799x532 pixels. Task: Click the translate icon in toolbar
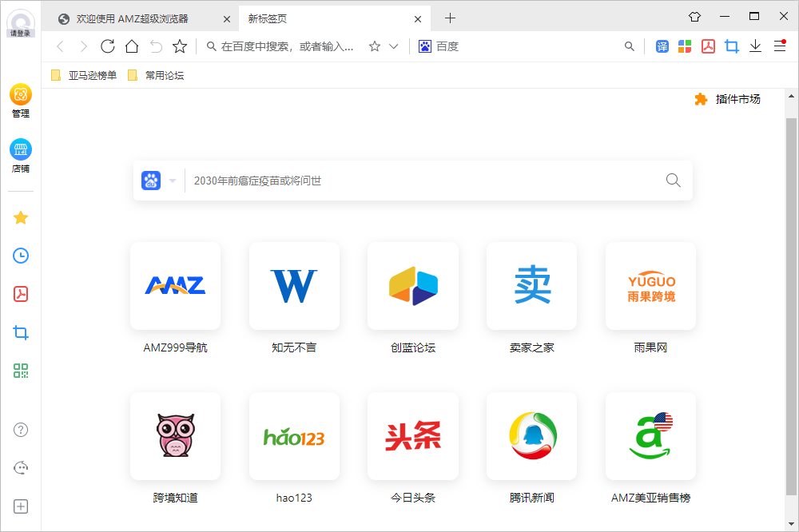662,46
